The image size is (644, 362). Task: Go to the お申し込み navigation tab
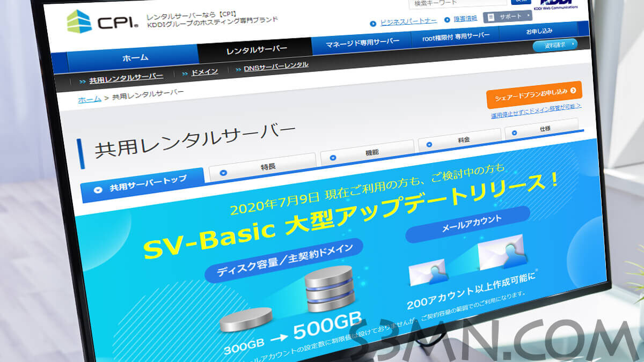point(538,31)
